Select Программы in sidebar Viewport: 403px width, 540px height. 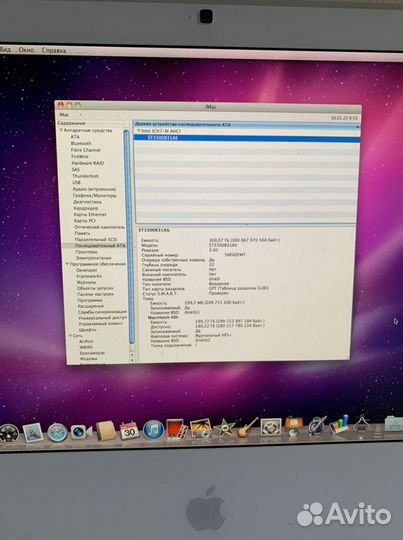point(90,300)
